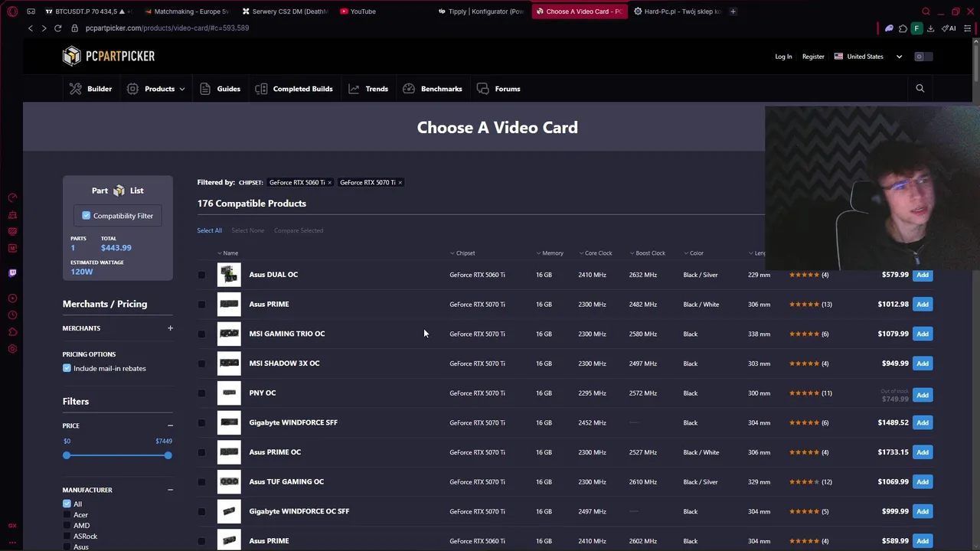The width and height of the screenshot is (980, 551).
Task: Click the browser tab search magnifier
Action: (926, 11)
